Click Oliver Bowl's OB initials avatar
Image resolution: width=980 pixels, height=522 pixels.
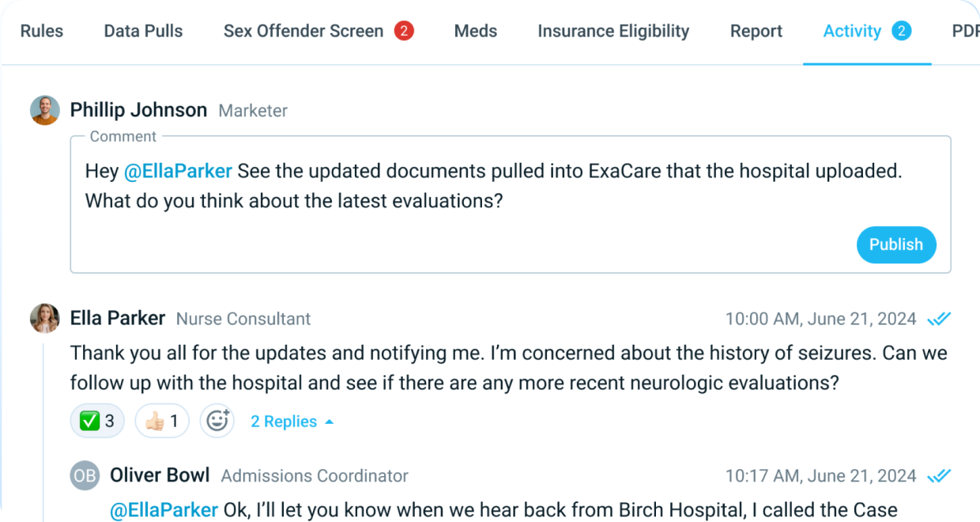click(x=85, y=475)
